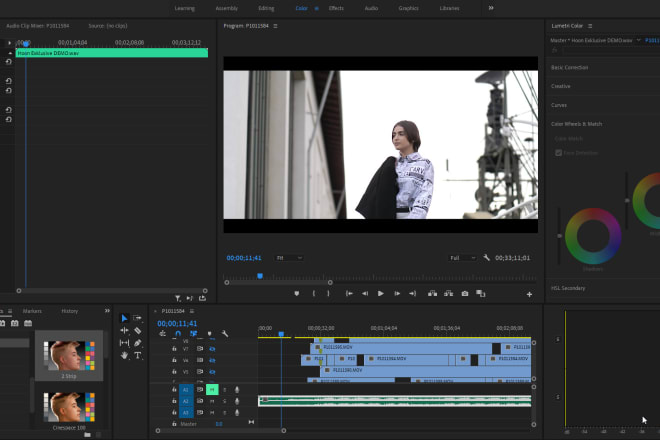Switch to the Assembly workspace
Screen dimensions: 660x440
pos(227,8)
